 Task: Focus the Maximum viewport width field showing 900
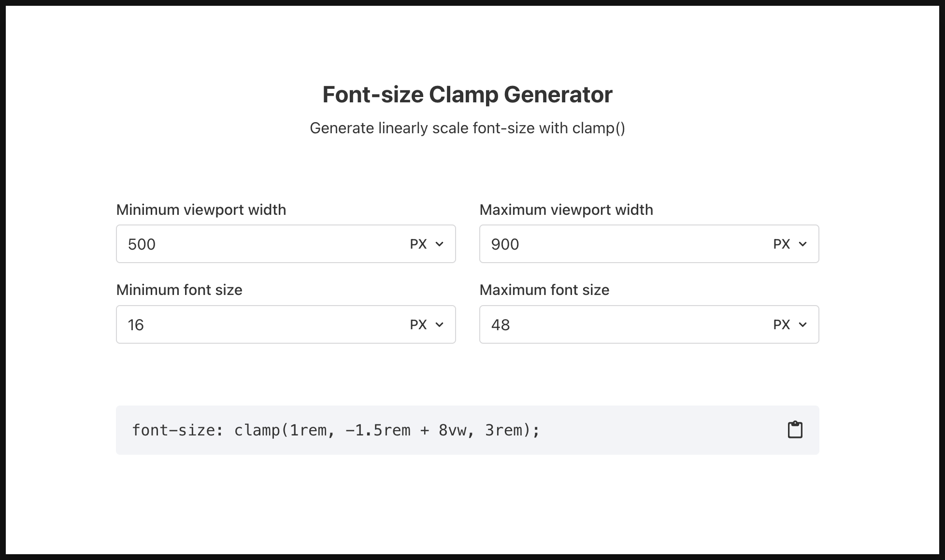point(618,244)
